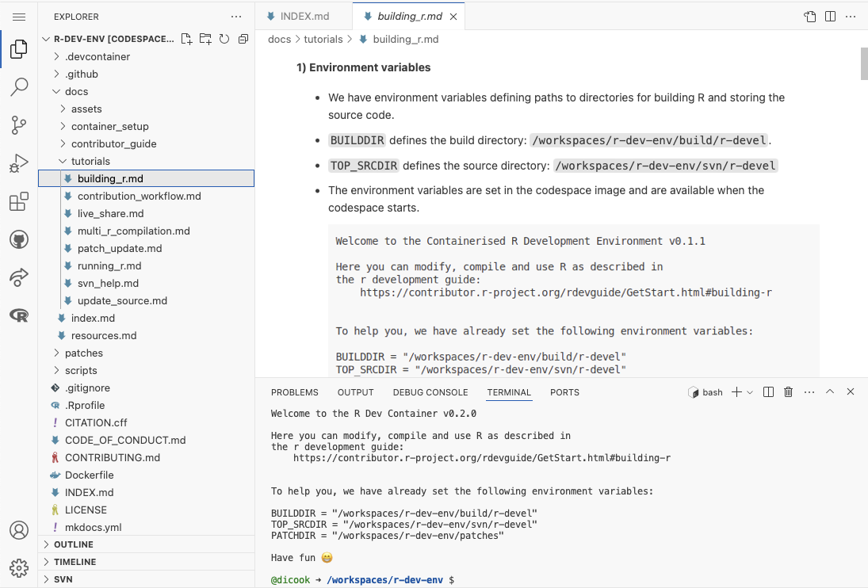Viewport: 868px width, 588px height.
Task: Open contribution_workflow.md file
Action: tap(139, 196)
